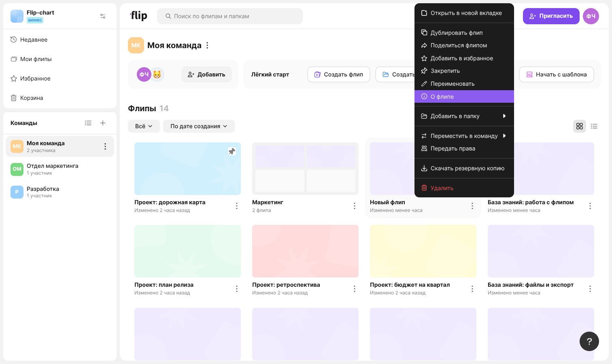The image size is (612, 364).
Task: Select О флипе menu item
Action: (464, 97)
